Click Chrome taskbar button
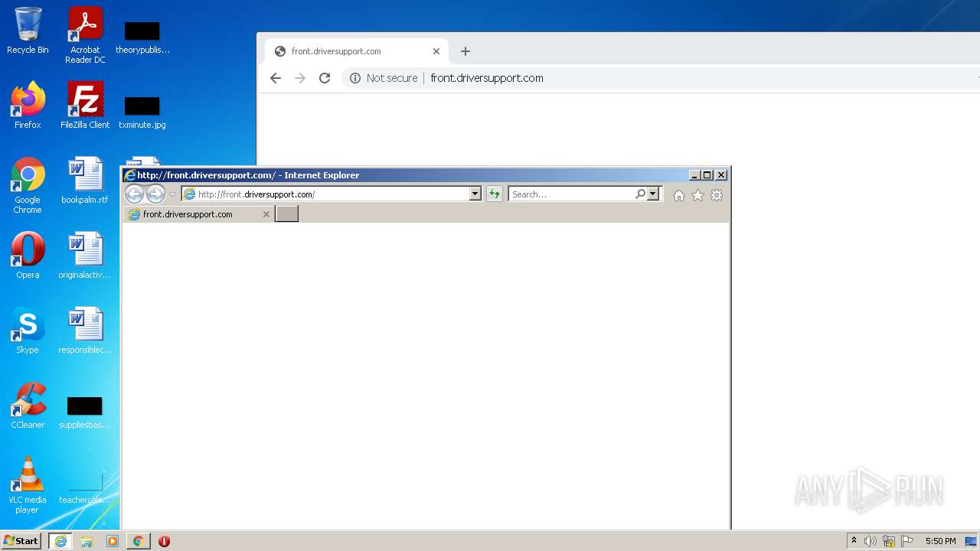This screenshot has height=551, width=980. pyautogui.click(x=139, y=541)
